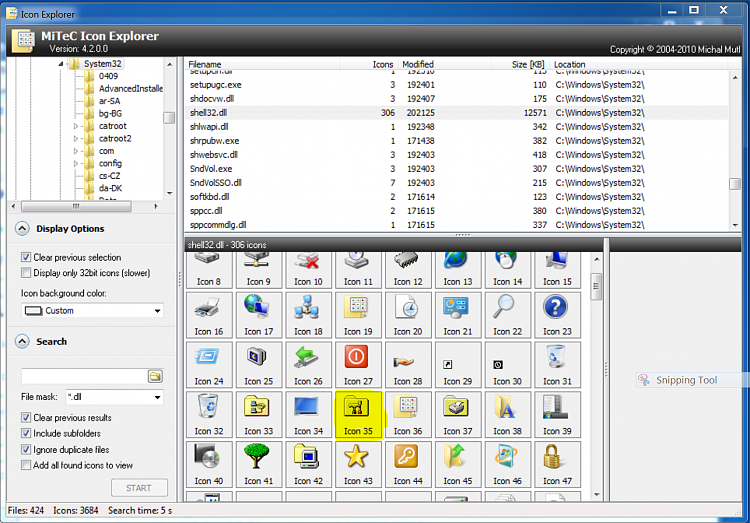Viewport: 750px width, 523px height.
Task: Select the shell32.dll file row
Action: pos(457,113)
